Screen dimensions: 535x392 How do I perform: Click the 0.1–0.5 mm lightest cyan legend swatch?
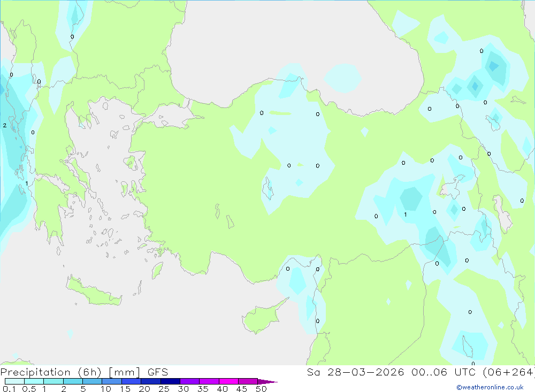[x=14, y=381]
